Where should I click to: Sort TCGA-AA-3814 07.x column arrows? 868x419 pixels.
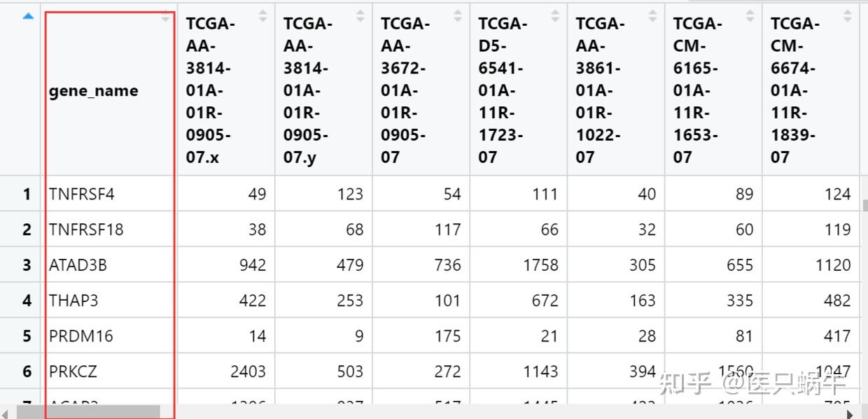pyautogui.click(x=263, y=16)
